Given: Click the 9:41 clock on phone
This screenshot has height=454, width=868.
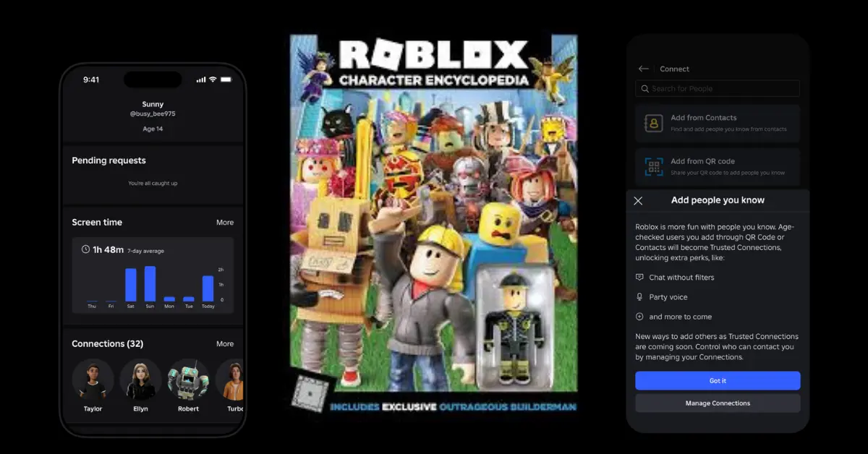Looking at the screenshot, I should coord(91,80).
